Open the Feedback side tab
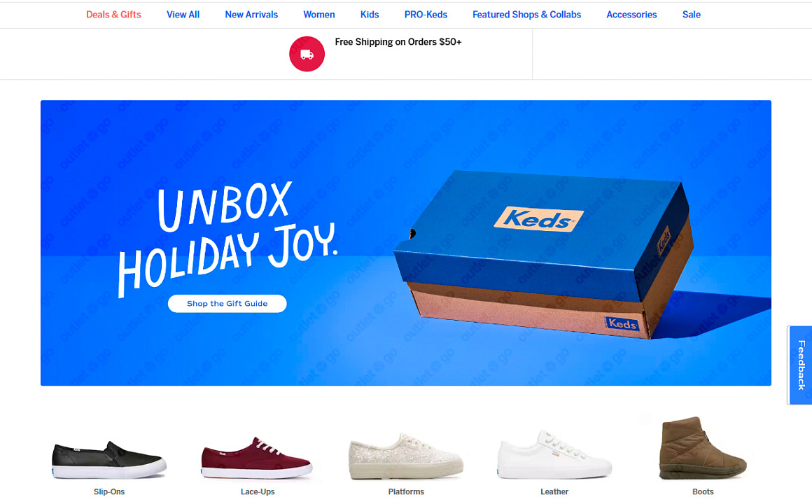Image resolution: width=812 pixels, height=504 pixels. tap(800, 365)
